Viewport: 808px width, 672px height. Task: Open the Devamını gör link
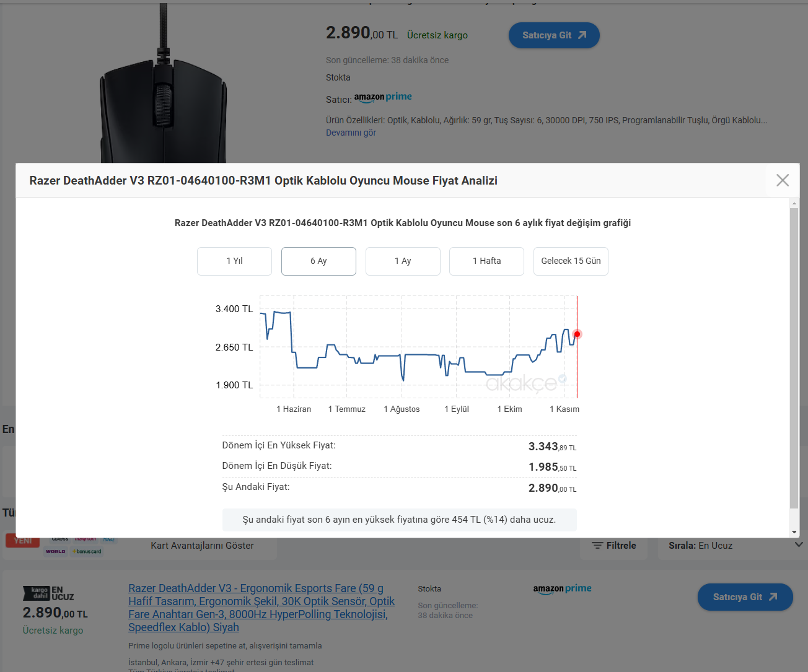click(x=351, y=133)
